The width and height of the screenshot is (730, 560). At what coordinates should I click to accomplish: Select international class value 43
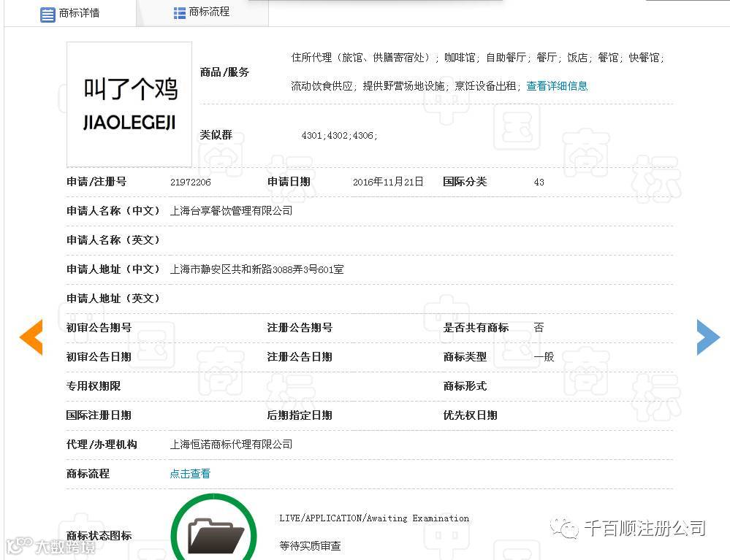point(539,183)
